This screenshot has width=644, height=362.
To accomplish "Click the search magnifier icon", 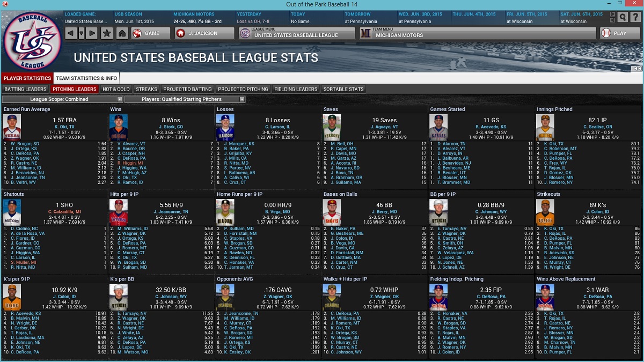I will coord(623,17).
